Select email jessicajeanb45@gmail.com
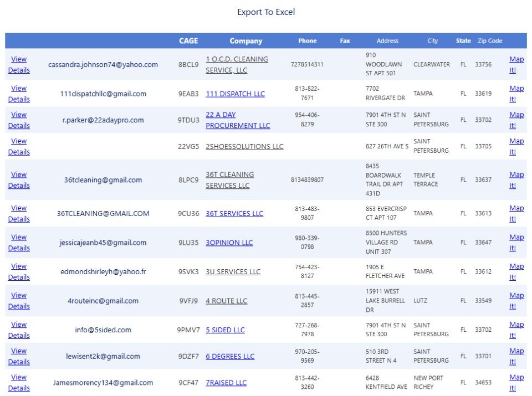This screenshot has width=532, height=396. tap(103, 243)
